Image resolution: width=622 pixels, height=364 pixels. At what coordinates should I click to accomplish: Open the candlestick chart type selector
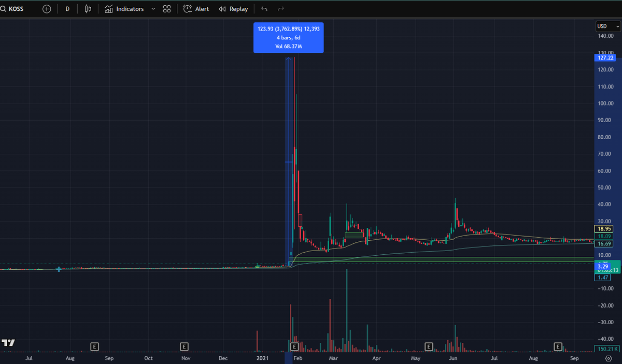click(88, 9)
